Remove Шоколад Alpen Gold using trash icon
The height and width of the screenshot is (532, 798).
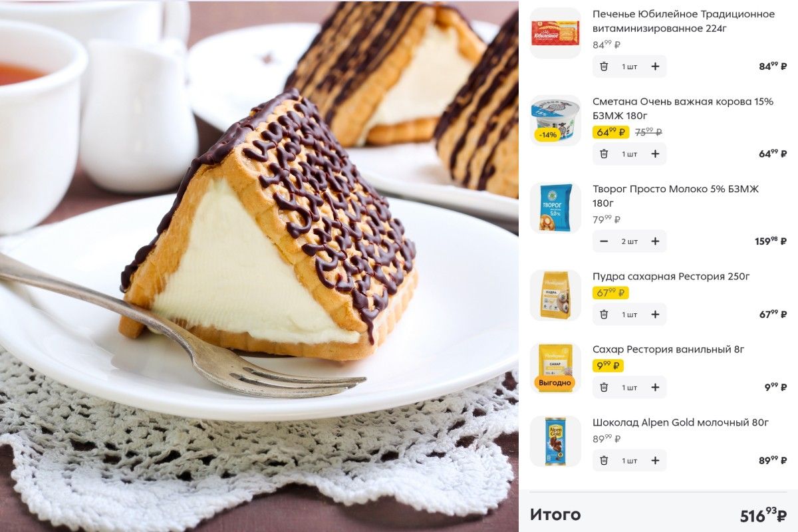604,460
